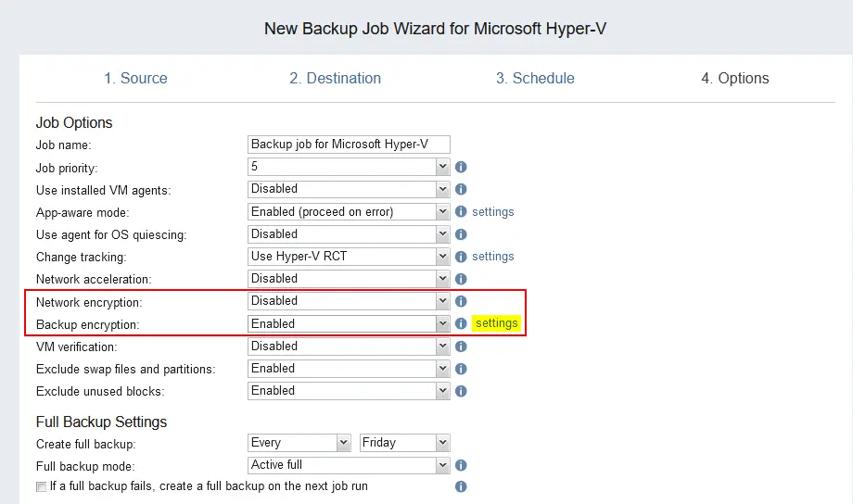Click the info icon for App-aware mode
The image size is (853, 504).
(461, 211)
